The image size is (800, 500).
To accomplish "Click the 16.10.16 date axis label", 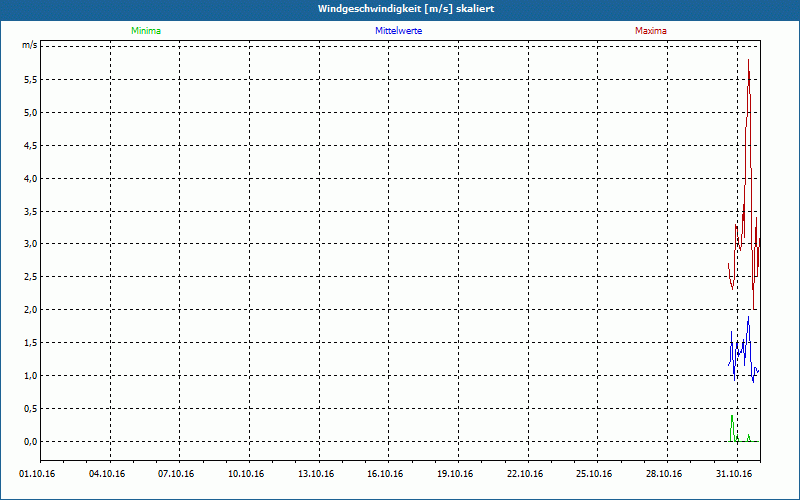I will coord(385,474).
